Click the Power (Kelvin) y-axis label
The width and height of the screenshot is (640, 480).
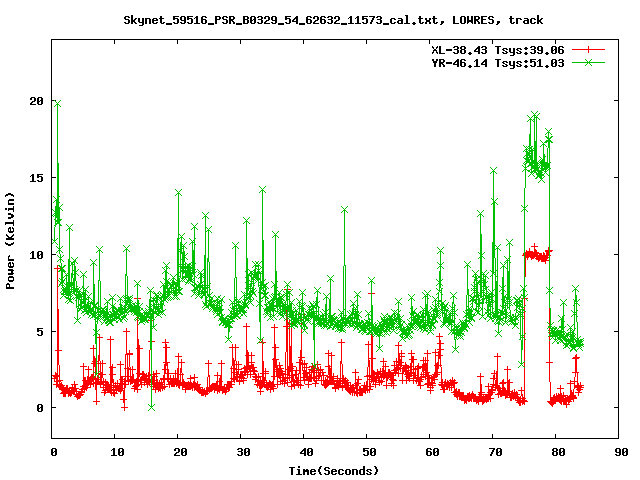tap(10, 241)
